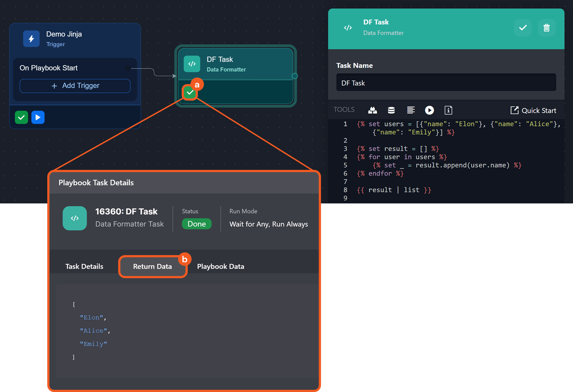
Task: Run playbook with blue play button
Action: (x=38, y=117)
